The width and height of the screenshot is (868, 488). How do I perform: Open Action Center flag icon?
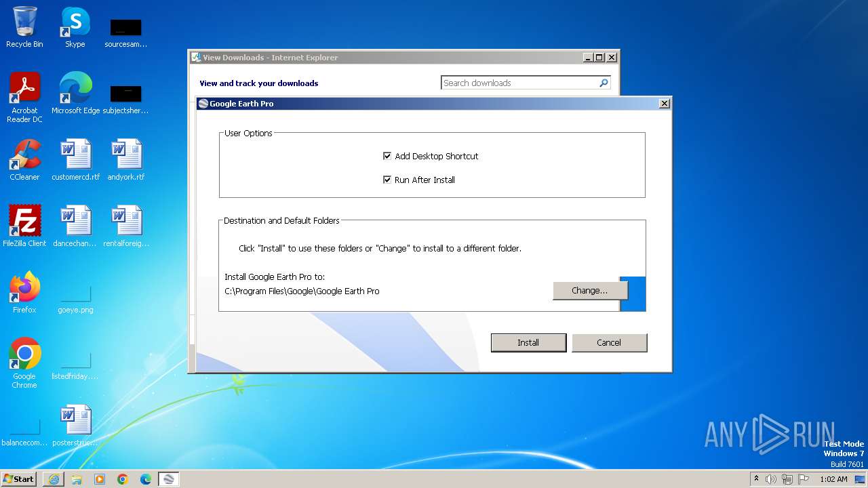click(x=804, y=479)
